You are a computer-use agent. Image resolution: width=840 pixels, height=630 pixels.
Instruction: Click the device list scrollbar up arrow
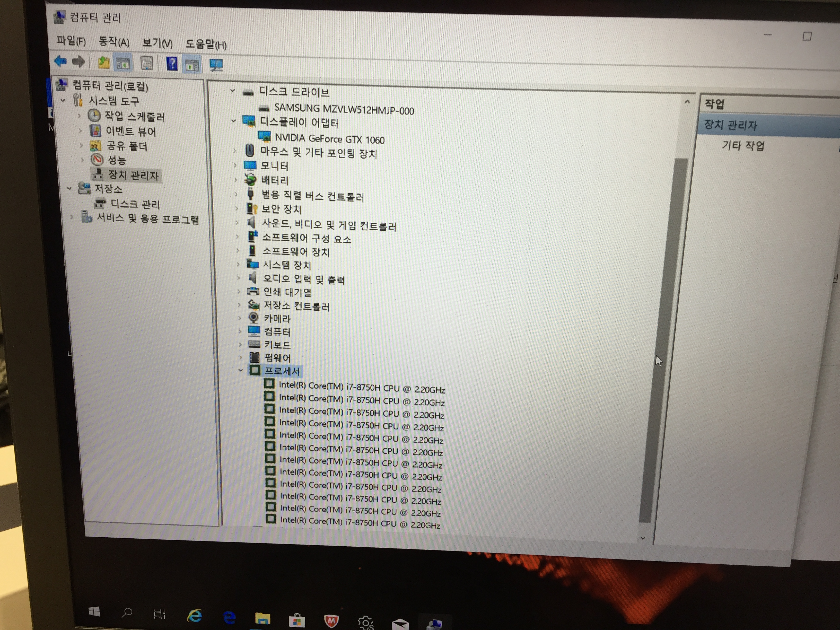[x=687, y=101]
